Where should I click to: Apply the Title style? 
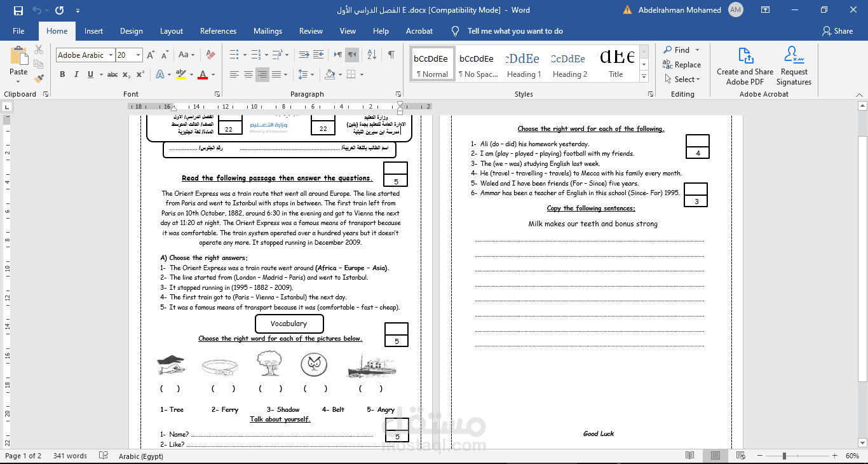pos(616,64)
